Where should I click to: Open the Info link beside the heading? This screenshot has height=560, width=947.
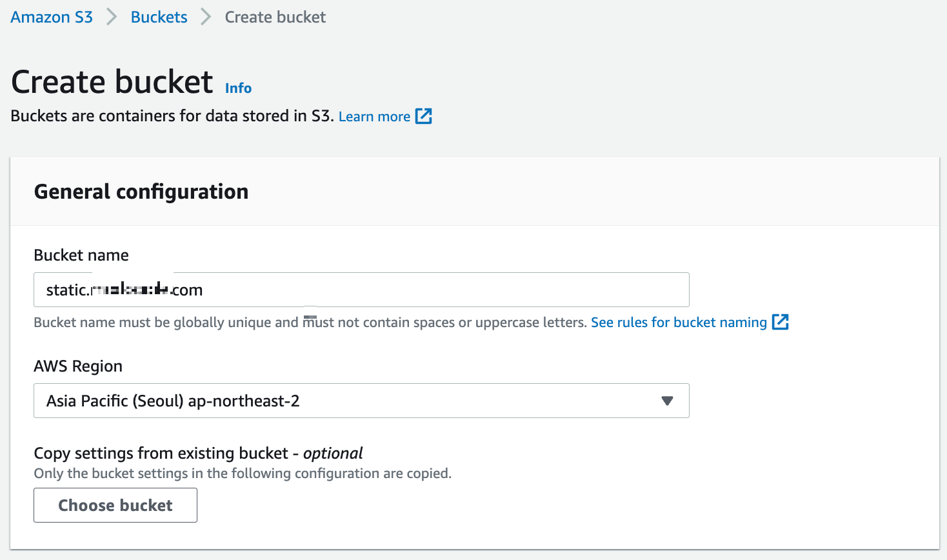tap(238, 88)
